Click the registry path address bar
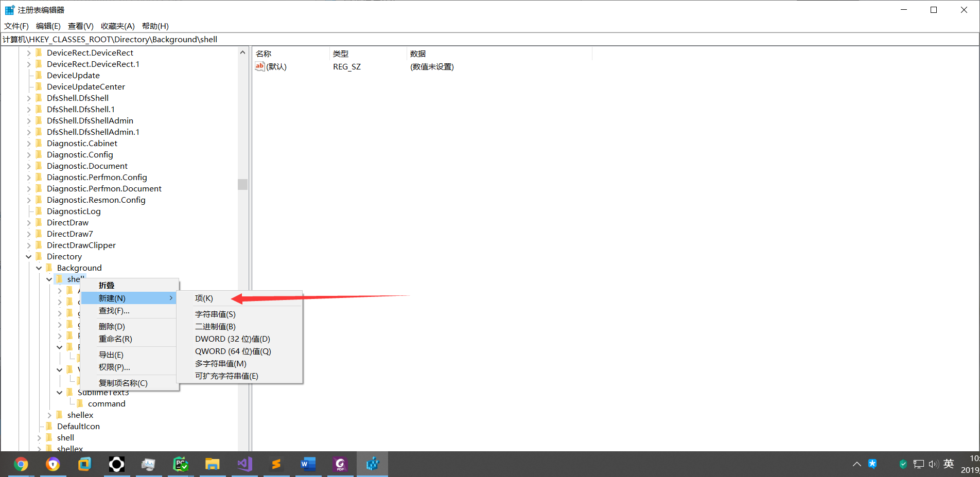The image size is (980, 477). tap(489, 39)
